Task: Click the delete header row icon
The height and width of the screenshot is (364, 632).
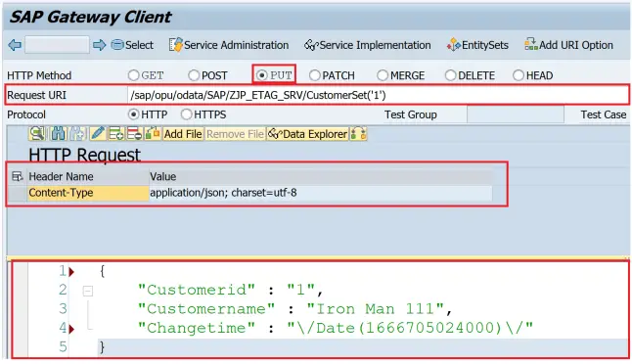Action: [134, 134]
